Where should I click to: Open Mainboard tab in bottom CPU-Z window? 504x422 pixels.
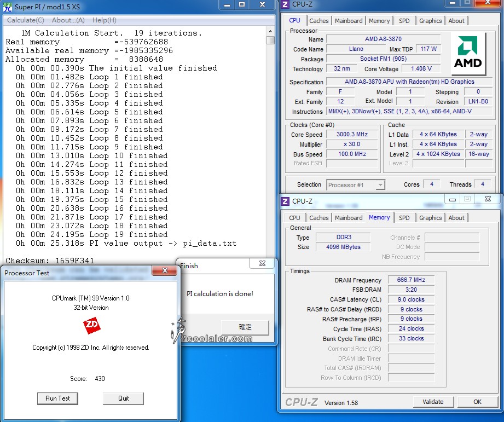tap(349, 218)
